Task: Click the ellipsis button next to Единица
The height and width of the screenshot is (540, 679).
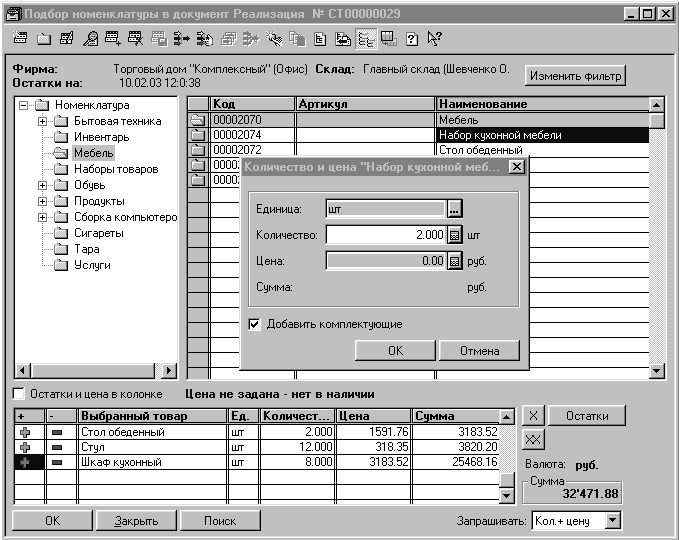Action: (x=454, y=209)
